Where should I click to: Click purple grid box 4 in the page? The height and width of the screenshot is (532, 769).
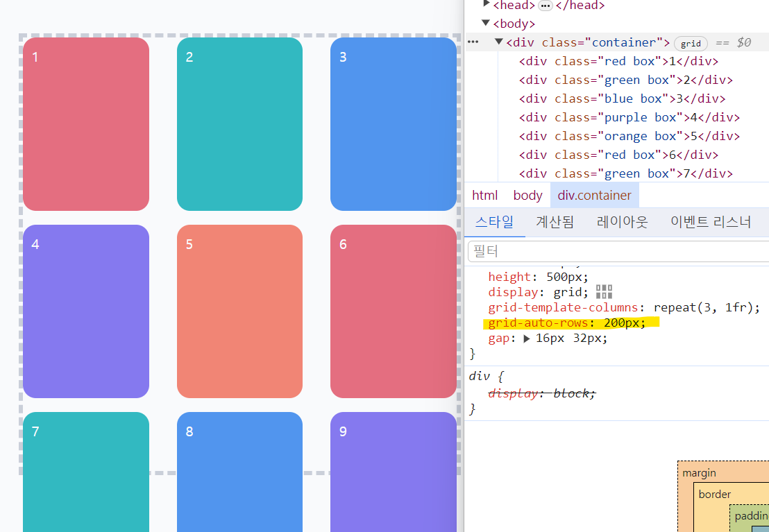86,311
